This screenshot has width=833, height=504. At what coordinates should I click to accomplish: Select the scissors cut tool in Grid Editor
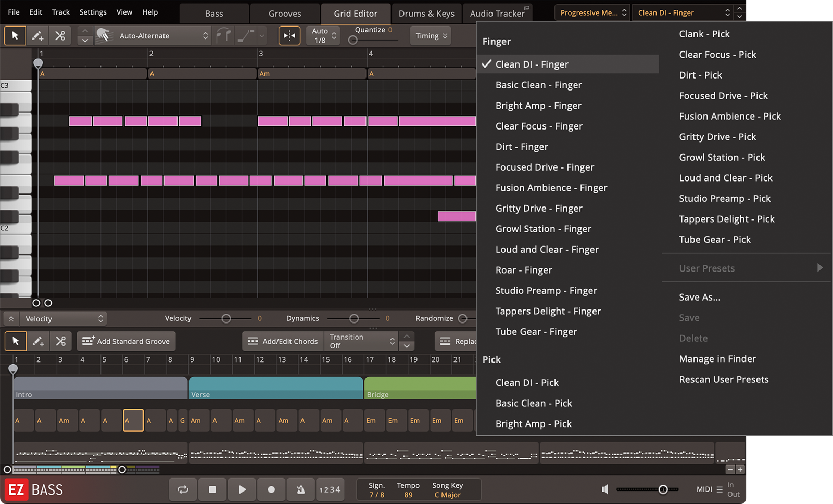(x=60, y=36)
